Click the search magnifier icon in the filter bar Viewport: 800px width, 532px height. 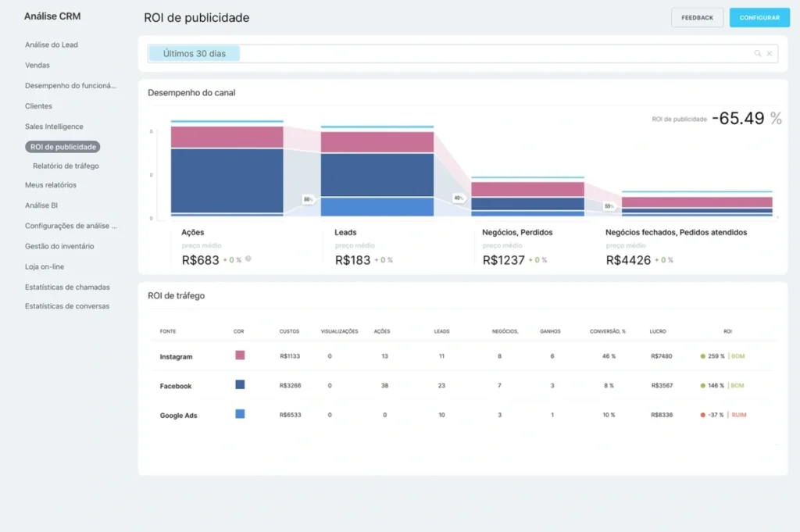pyautogui.click(x=756, y=53)
